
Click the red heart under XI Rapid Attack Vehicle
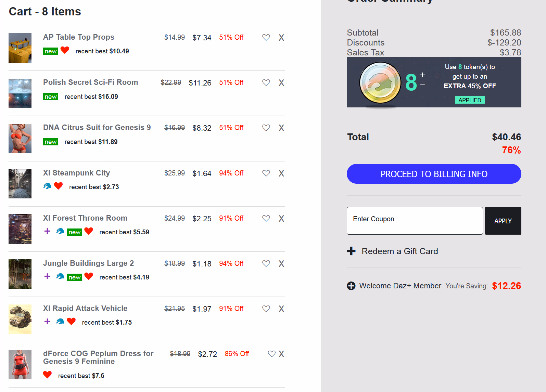[x=71, y=322]
